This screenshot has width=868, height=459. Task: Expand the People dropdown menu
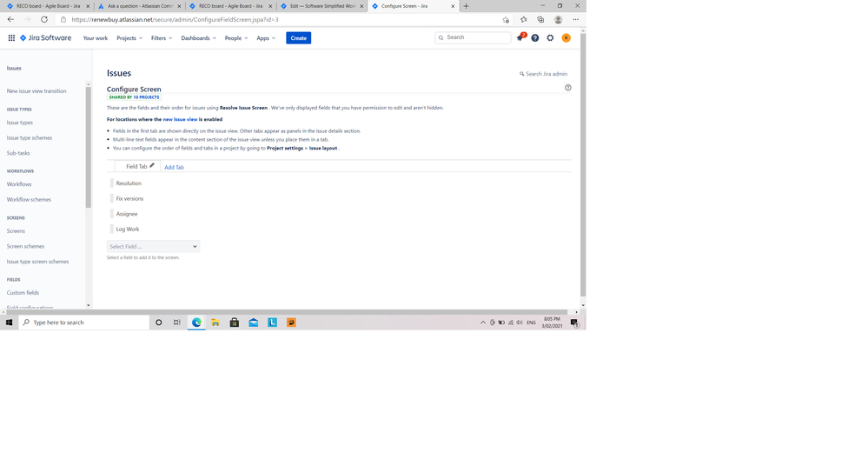236,38
